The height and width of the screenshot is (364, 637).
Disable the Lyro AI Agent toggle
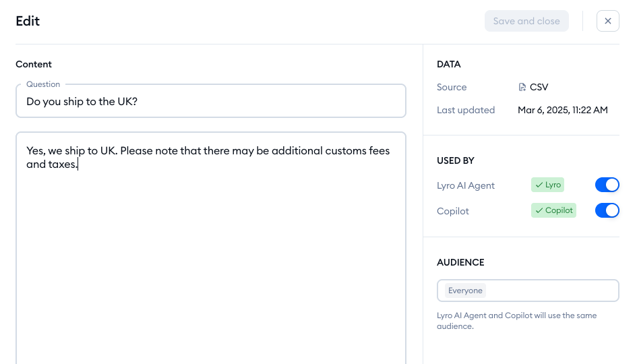coord(607,185)
